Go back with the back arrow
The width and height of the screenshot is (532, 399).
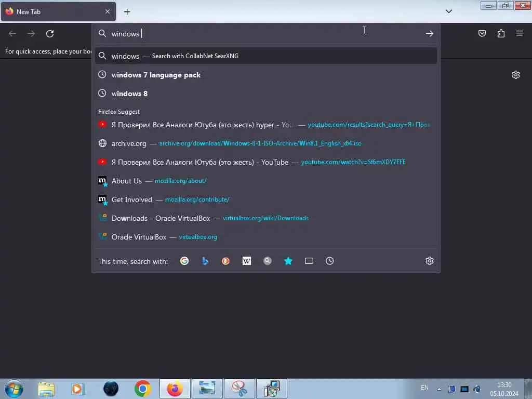tap(12, 34)
